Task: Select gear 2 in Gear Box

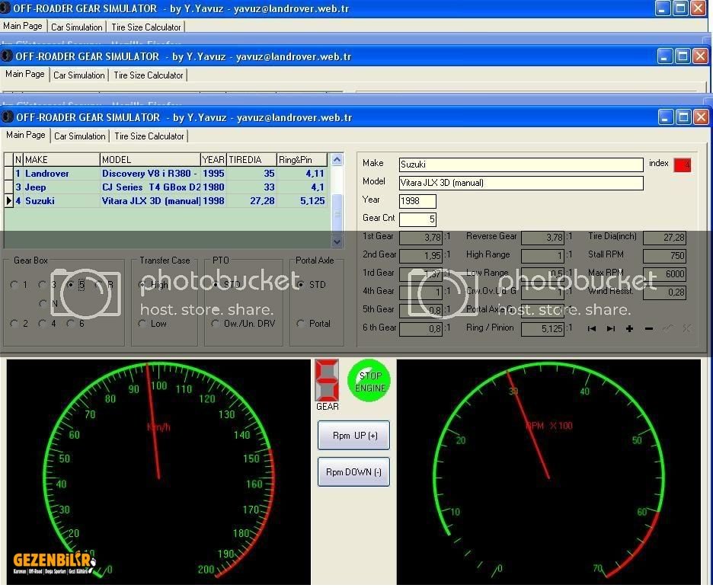Action: coord(19,324)
